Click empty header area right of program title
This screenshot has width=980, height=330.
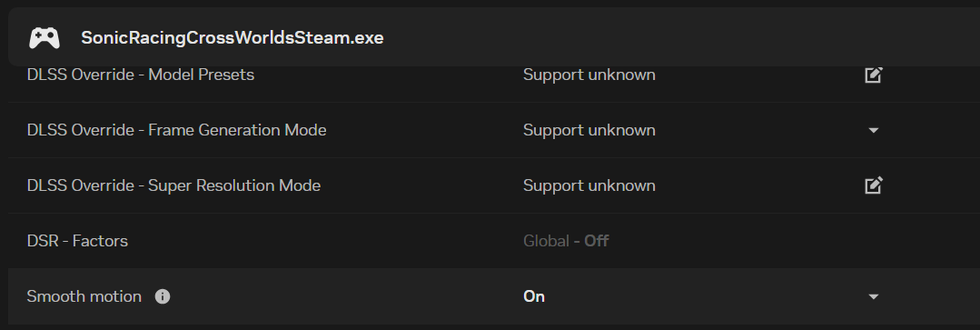tap(681, 38)
